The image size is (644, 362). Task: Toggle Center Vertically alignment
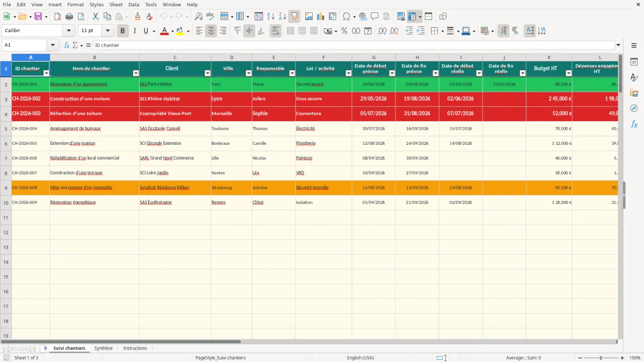coord(249,31)
